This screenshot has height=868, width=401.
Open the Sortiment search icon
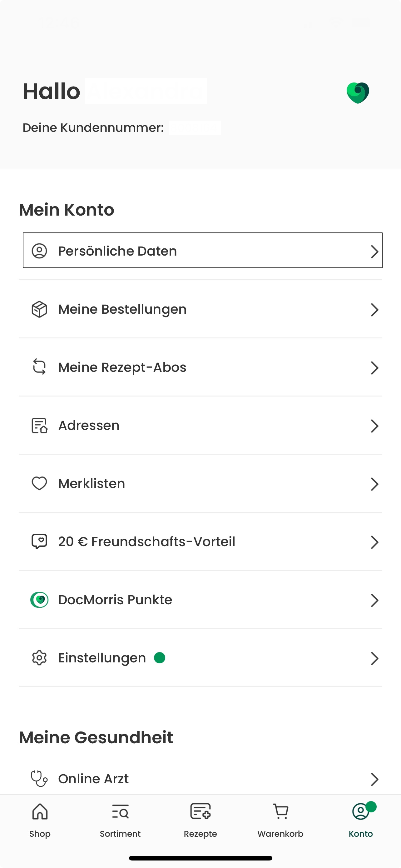pyautogui.click(x=120, y=811)
